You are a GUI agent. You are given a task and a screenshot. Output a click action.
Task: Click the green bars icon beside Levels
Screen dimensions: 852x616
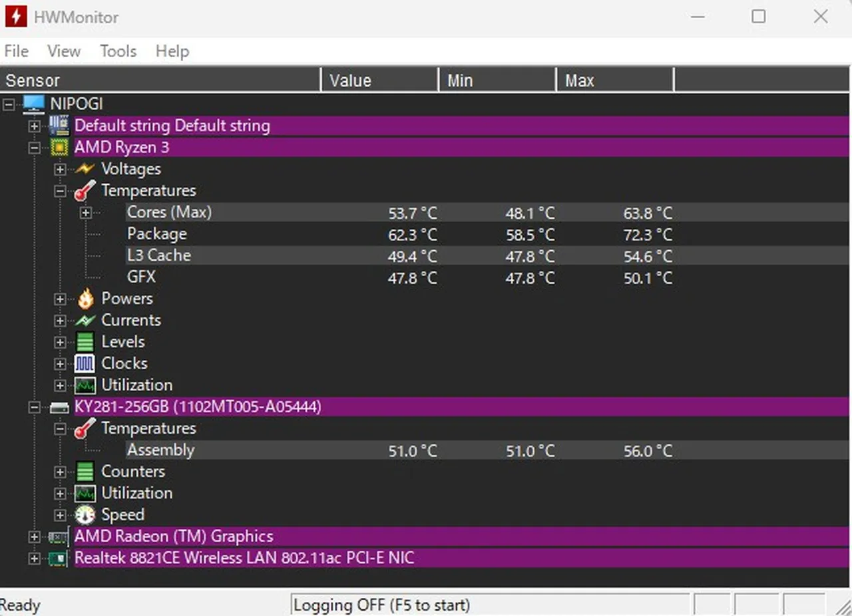click(85, 342)
